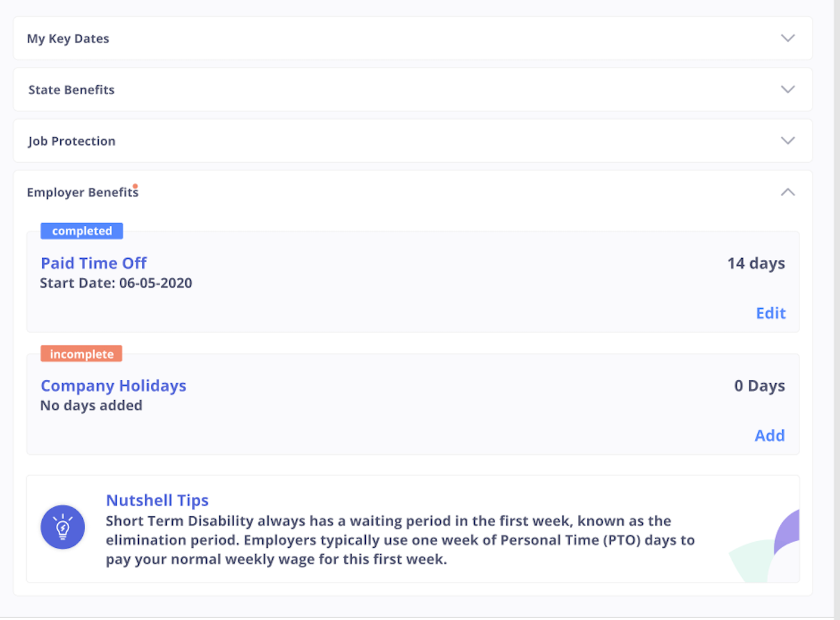Expand the Job Protection section chevron
840x620 pixels.
788,141
